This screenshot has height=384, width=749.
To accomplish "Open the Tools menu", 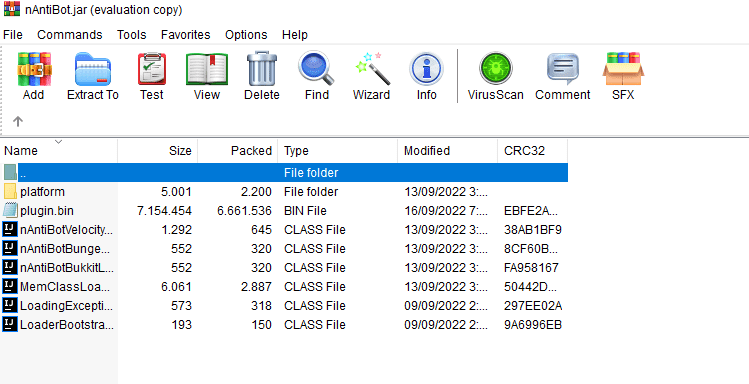I will pyautogui.click(x=131, y=35).
